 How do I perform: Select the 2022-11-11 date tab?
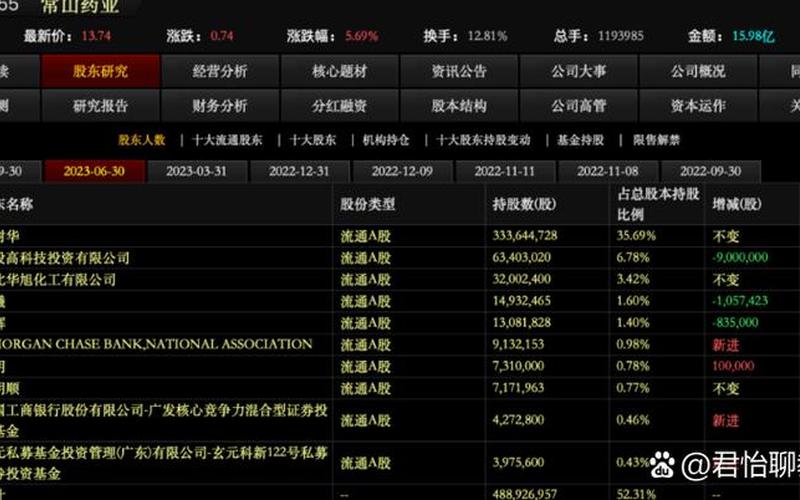pos(505,171)
